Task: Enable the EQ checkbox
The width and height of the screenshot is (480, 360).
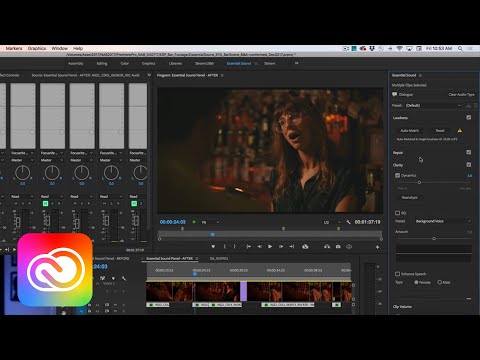Action: [397, 213]
